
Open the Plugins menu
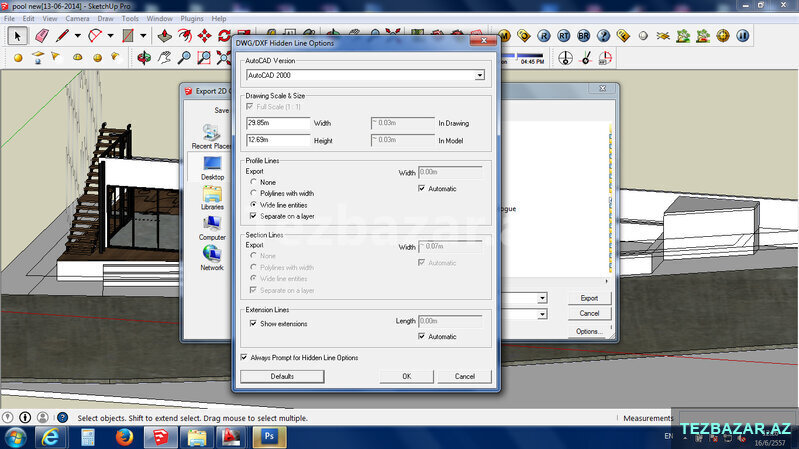(x=192, y=18)
